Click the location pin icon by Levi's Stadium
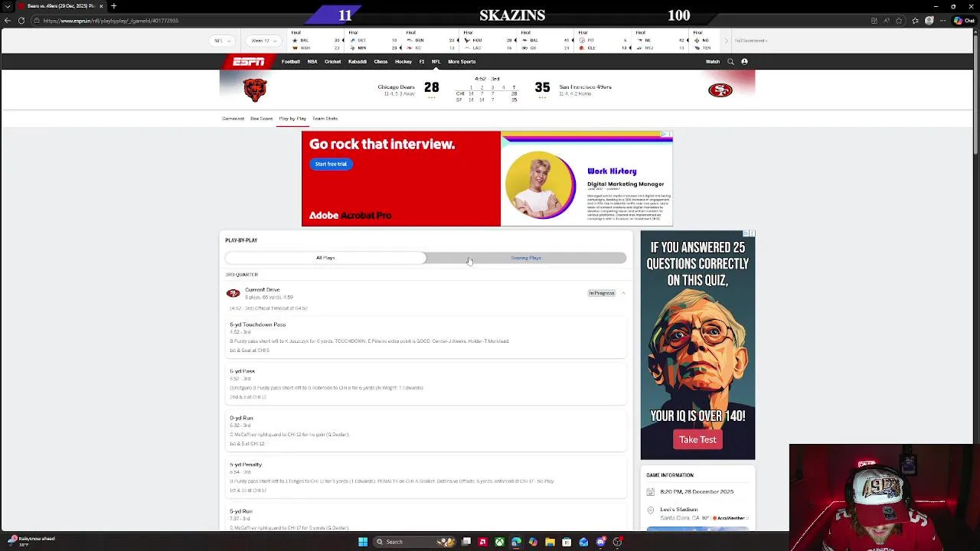Image resolution: width=980 pixels, height=551 pixels. tap(651, 510)
